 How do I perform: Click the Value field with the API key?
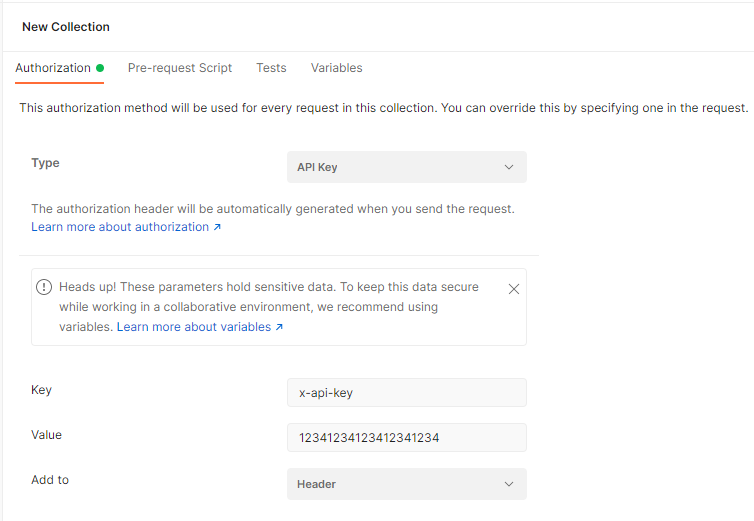pyautogui.click(x=406, y=438)
